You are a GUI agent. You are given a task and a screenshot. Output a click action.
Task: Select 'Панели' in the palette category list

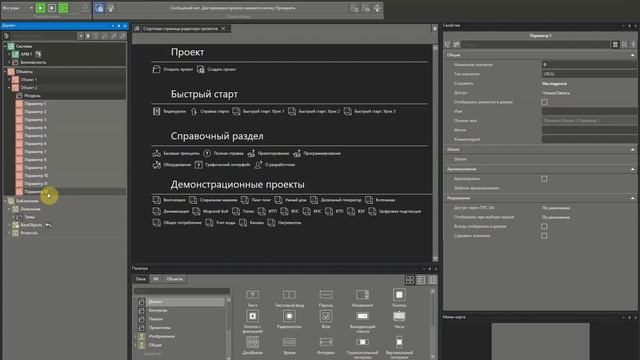[x=156, y=319]
